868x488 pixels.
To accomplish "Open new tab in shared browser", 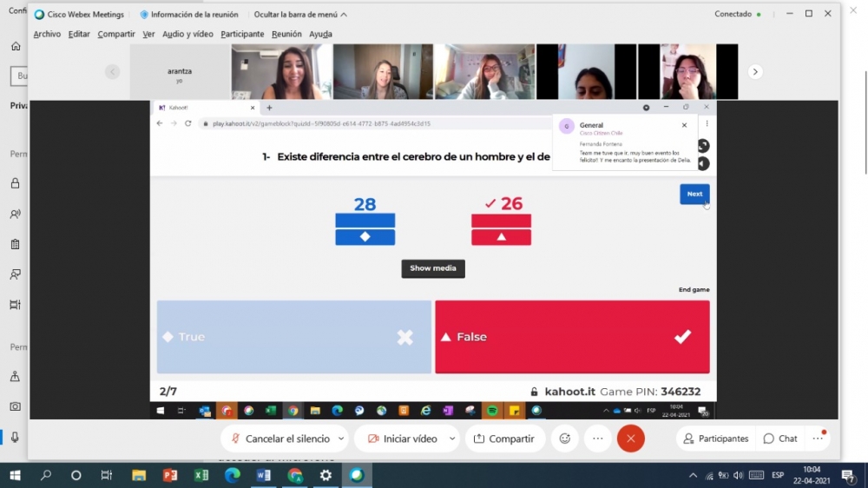I will coord(270,108).
